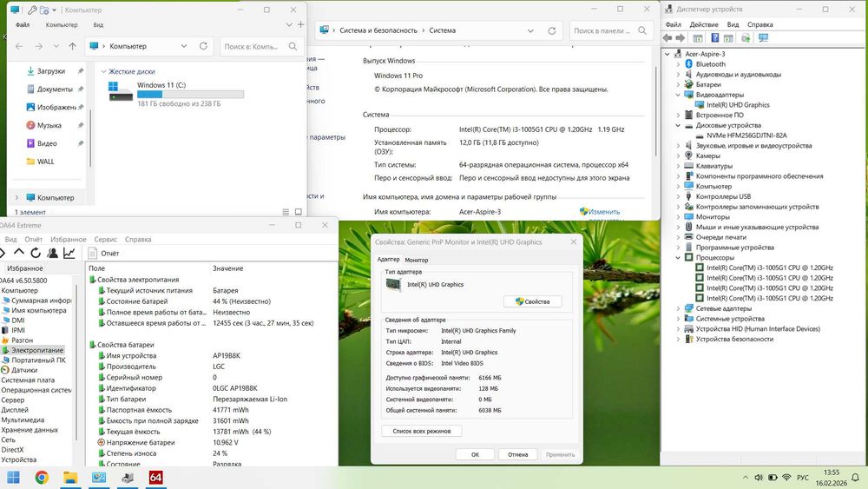Click Степень износа row in AIDA64
The height and width of the screenshot is (489, 868).
point(212,453)
